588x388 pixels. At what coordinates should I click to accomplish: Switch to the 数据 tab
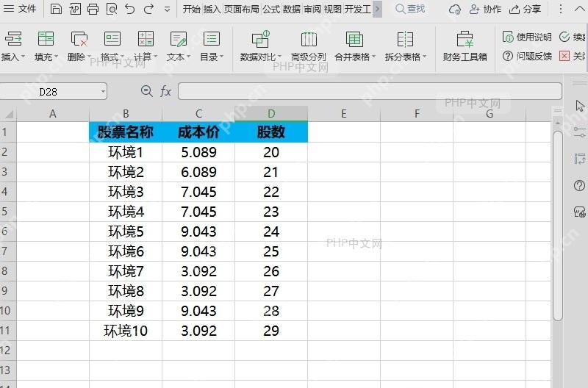tap(292, 9)
